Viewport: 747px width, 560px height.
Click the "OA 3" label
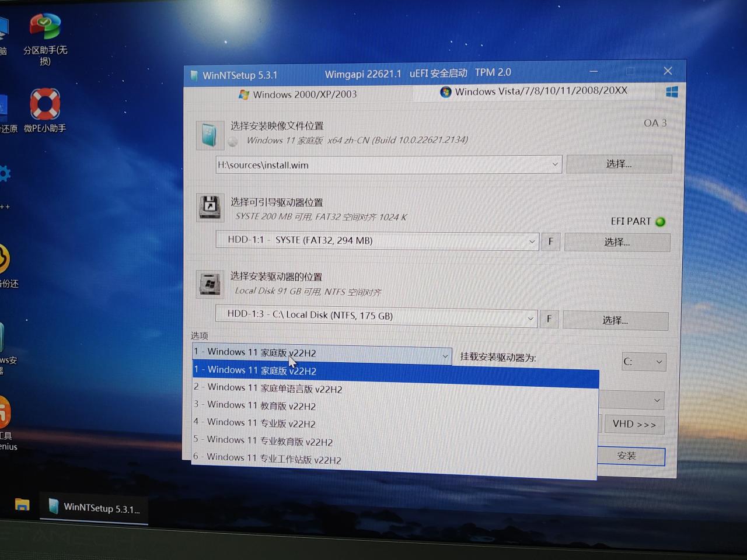coord(655,123)
